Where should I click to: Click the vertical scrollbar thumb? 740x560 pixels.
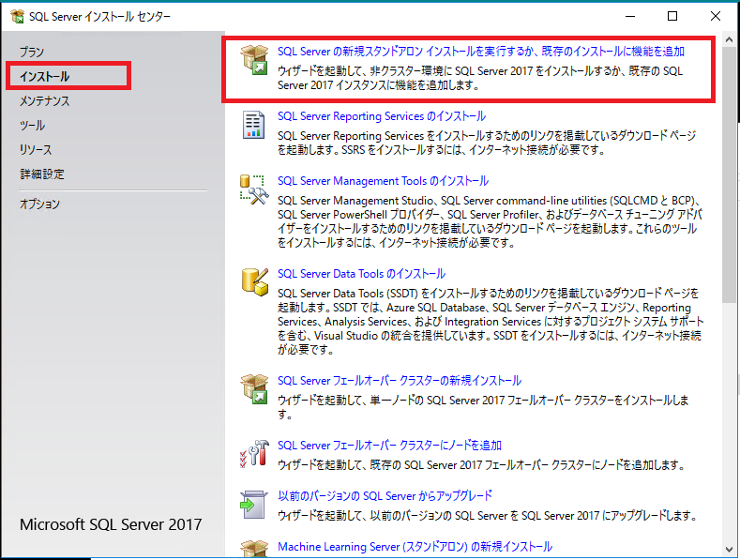pos(729,175)
